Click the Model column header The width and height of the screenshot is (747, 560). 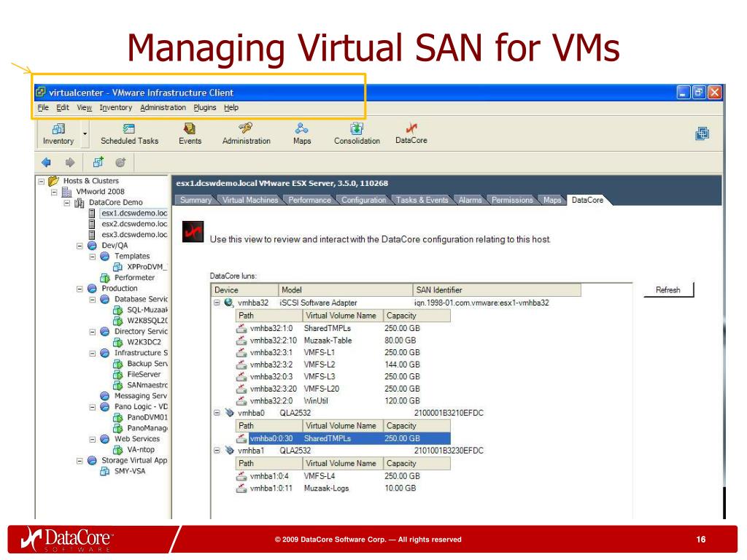coord(345,290)
